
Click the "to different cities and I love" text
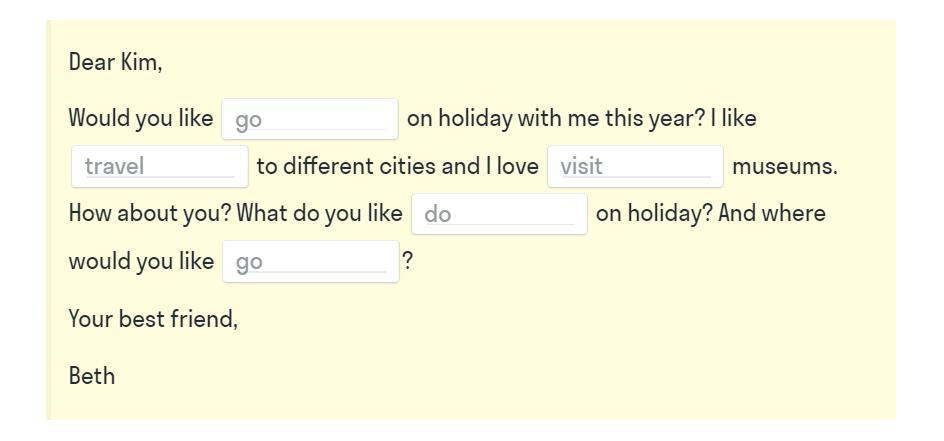(x=397, y=166)
